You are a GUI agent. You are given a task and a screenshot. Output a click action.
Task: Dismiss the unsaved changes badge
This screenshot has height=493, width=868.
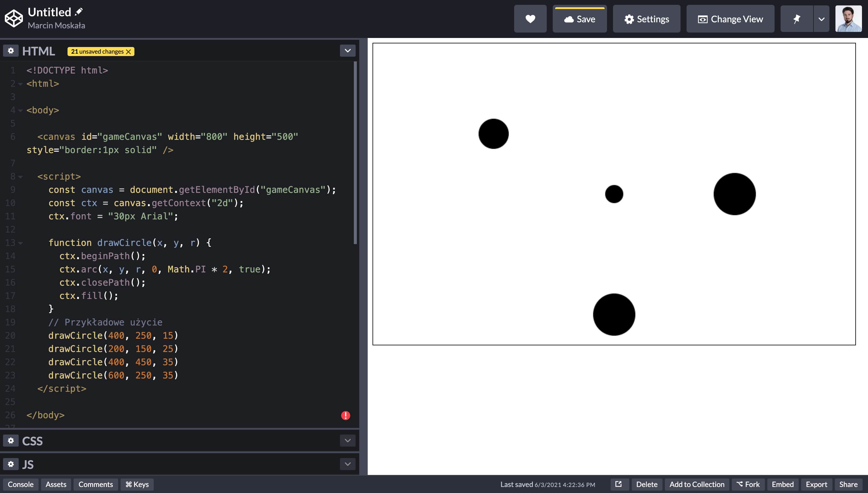129,52
